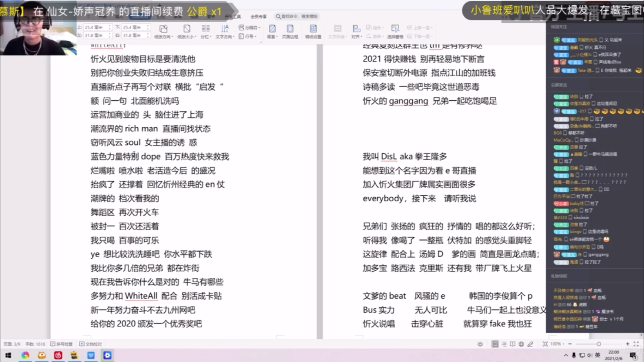644x362 pixels.
Task: Open the selection pane (选择窗格)
Action: coord(395,31)
